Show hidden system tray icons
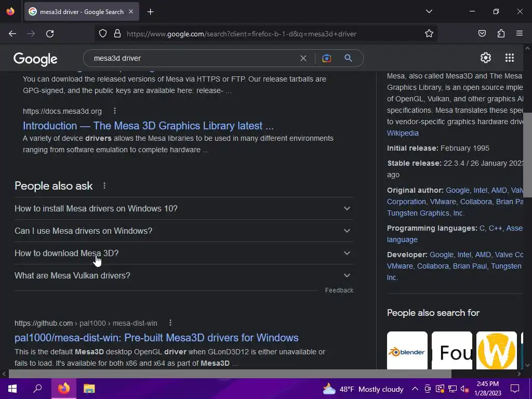532x399 pixels. point(415,389)
